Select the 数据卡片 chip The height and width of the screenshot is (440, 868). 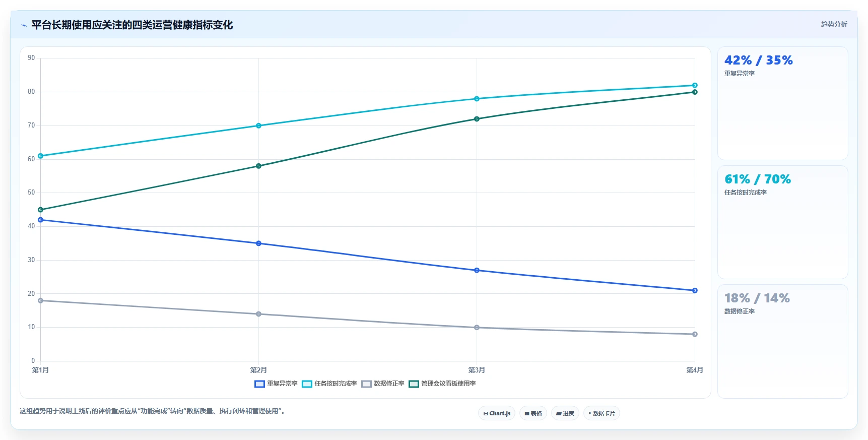(602, 413)
